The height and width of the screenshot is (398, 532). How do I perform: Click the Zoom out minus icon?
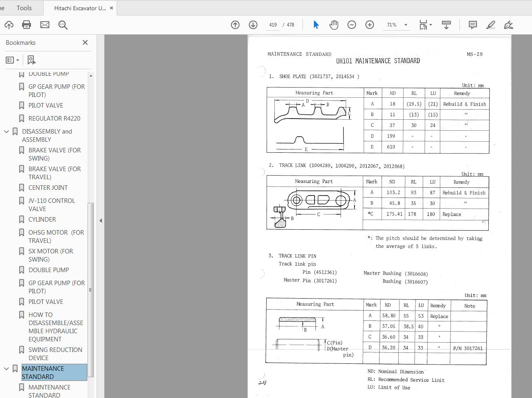click(351, 25)
